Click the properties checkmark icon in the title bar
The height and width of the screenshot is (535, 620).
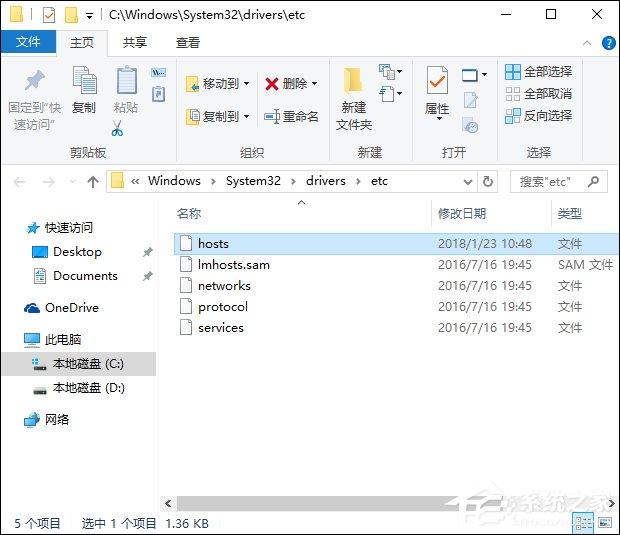coord(49,15)
